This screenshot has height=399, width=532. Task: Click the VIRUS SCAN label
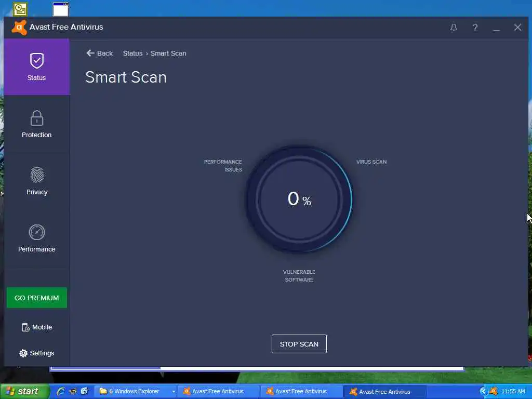tap(371, 162)
